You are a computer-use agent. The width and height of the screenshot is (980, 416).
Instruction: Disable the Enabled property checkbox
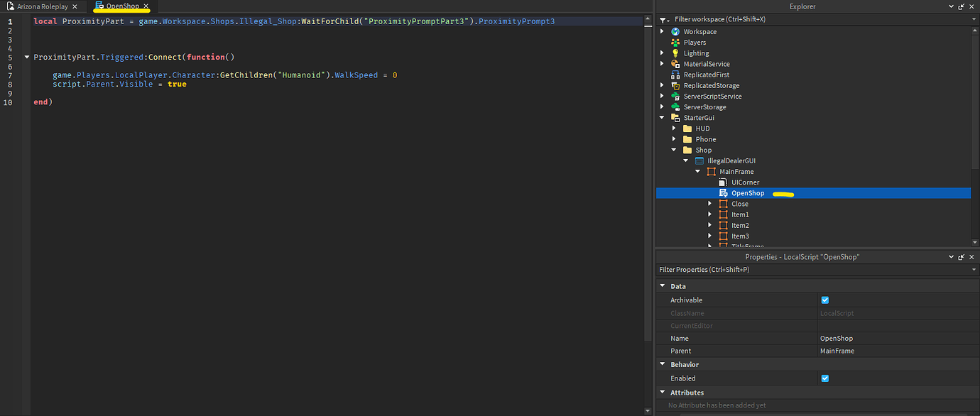click(825, 378)
